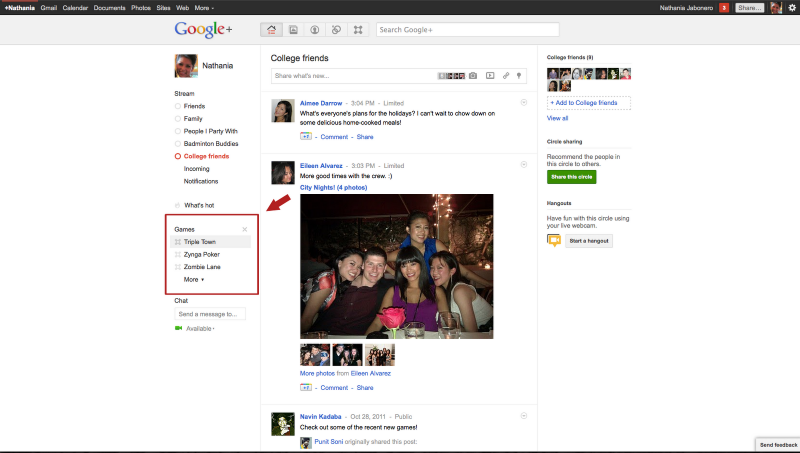This screenshot has height=453, width=800.
Task: Open the Games icon in navigation bar
Action: pyautogui.click(x=359, y=30)
